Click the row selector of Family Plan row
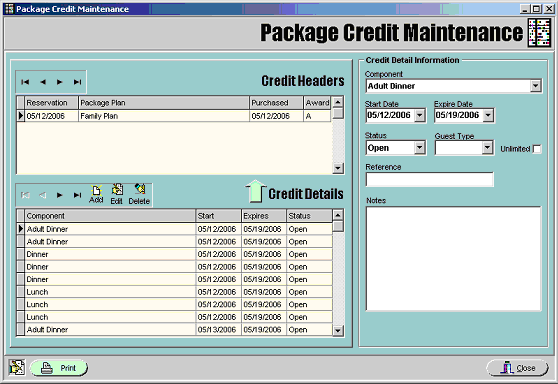Viewport: 558px width, 384px height. 21,116
